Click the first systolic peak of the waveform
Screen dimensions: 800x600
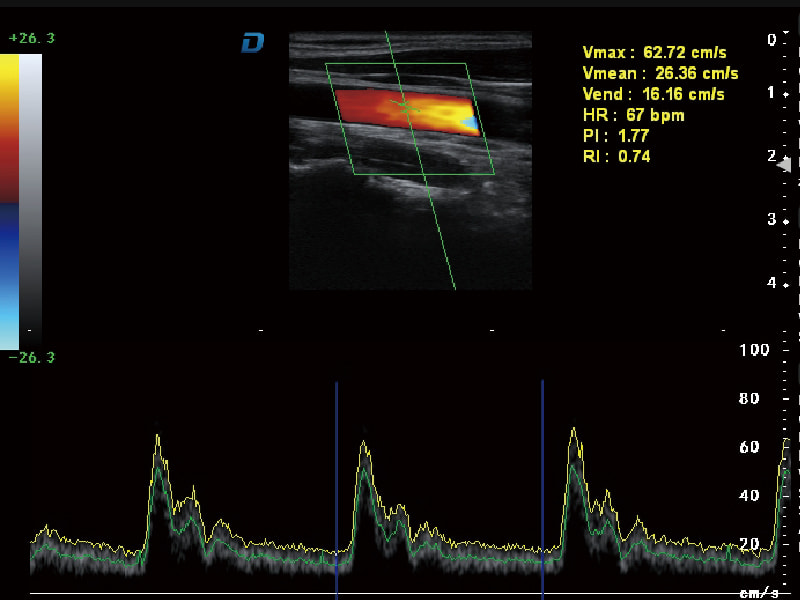[157, 436]
